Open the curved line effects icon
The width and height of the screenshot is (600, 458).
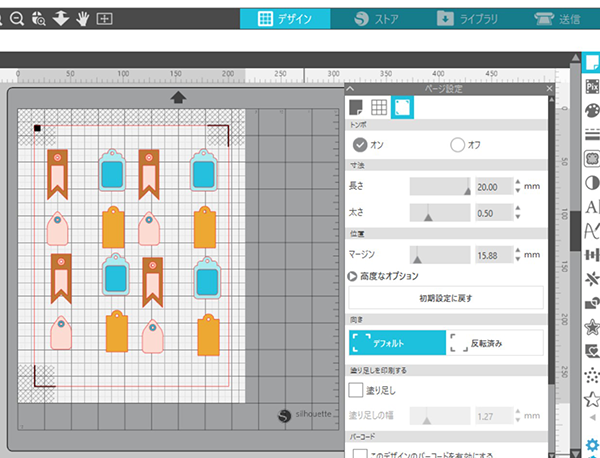(x=592, y=231)
